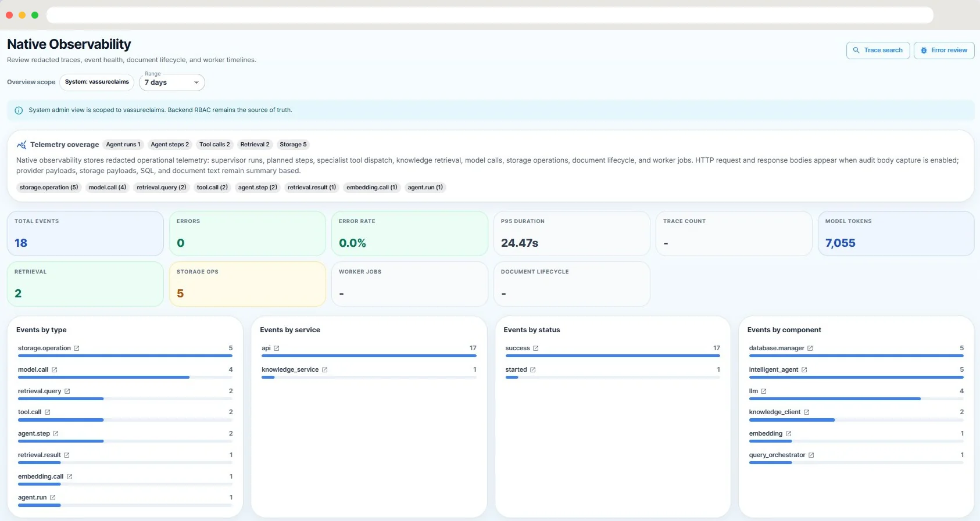
Task: Open the Retrieval metric card
Action: 85,284
